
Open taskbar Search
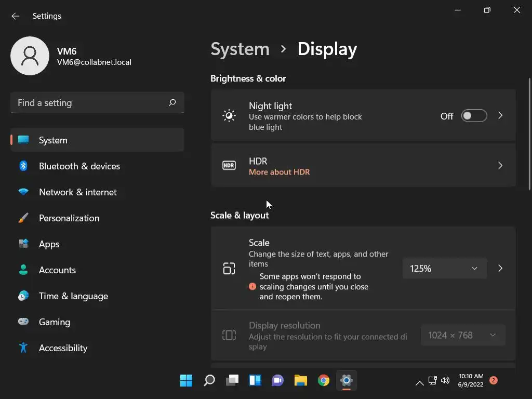(x=209, y=380)
